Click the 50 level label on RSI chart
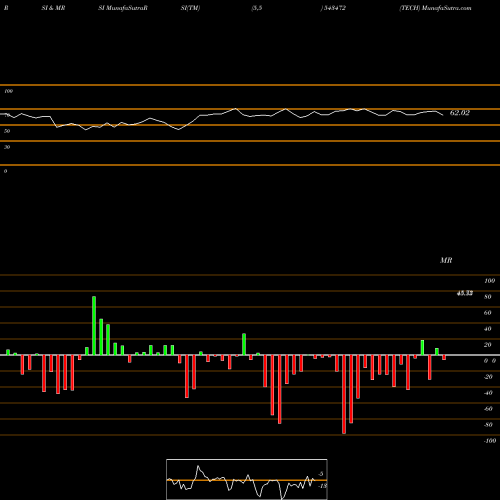 click(7, 131)
